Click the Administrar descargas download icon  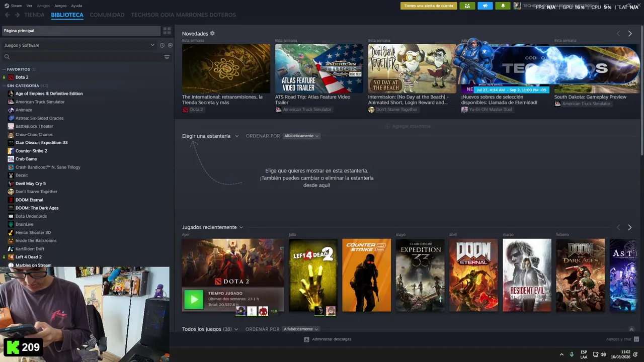[306, 339]
